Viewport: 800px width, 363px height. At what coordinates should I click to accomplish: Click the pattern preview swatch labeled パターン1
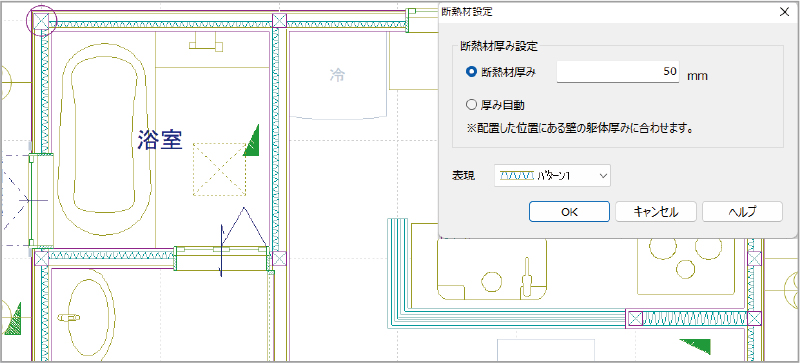516,176
